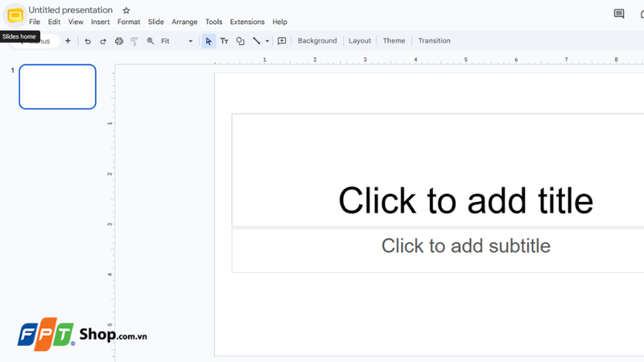Screen dimensions: 644x362
Task: Undo the last action
Action: tap(88, 41)
